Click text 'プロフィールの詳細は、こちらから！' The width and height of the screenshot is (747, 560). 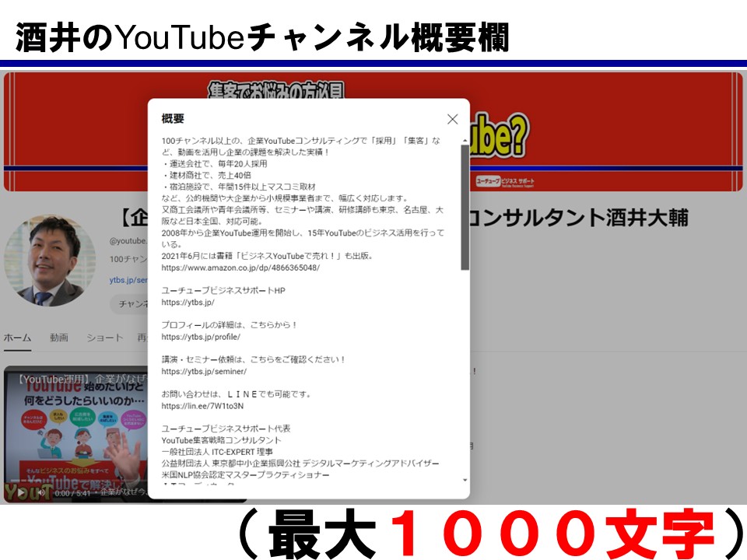tap(229, 325)
